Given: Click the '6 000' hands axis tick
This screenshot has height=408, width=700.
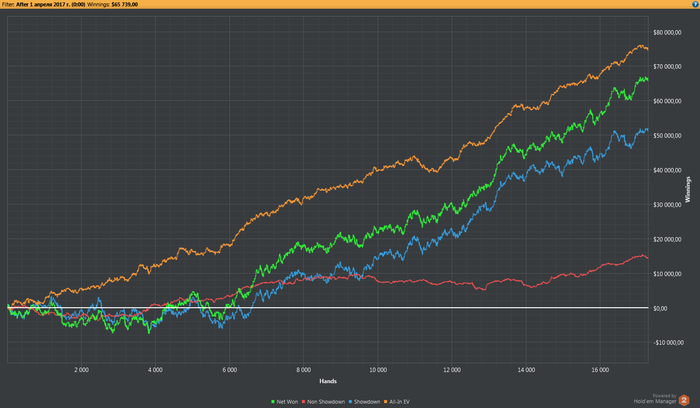Looking at the screenshot, I should [x=229, y=370].
